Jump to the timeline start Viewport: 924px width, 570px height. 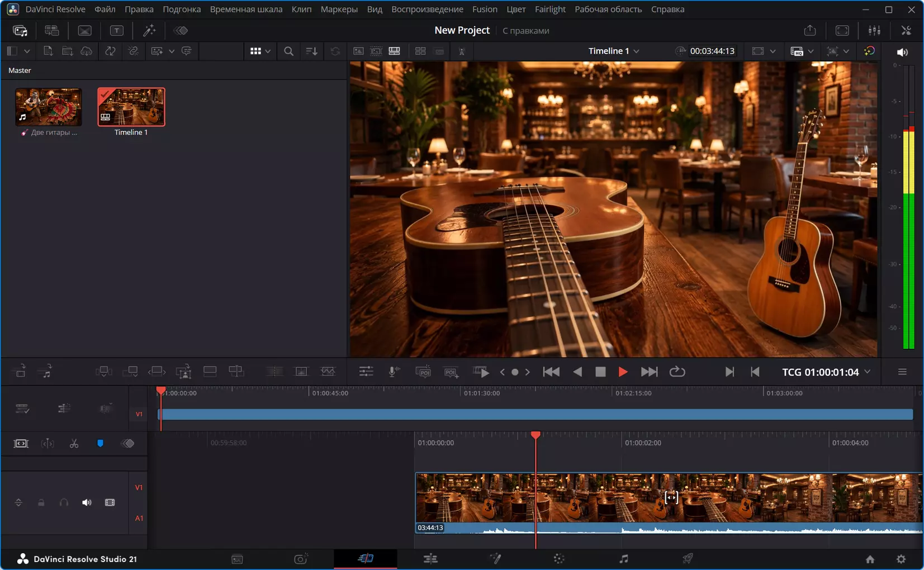(x=551, y=372)
